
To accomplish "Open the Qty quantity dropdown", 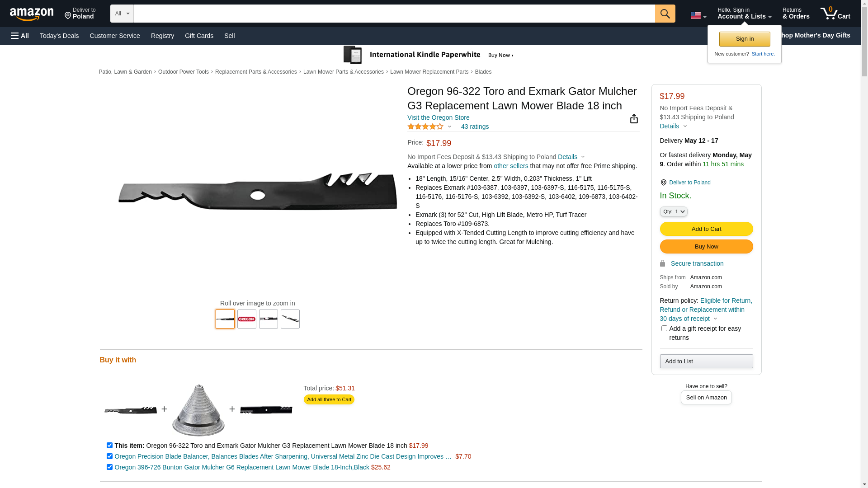I will tap(674, 211).
